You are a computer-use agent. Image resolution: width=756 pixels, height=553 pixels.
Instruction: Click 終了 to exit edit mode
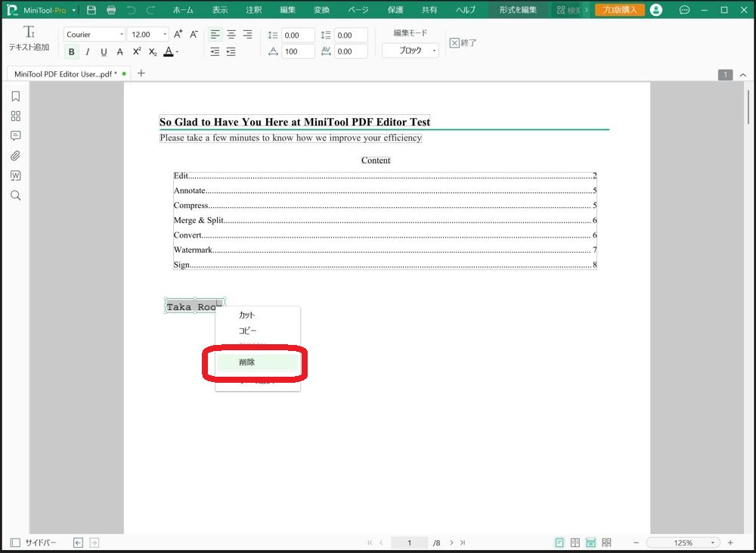[463, 43]
